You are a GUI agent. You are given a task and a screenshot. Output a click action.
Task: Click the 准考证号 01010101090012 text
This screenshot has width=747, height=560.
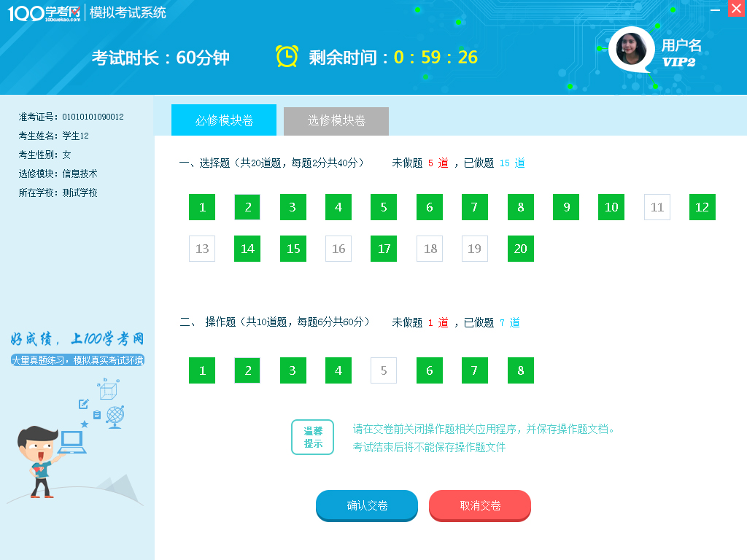pos(71,117)
